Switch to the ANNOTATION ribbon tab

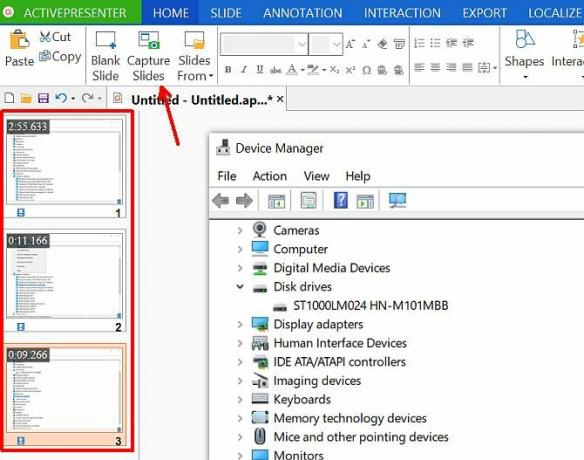coord(303,13)
